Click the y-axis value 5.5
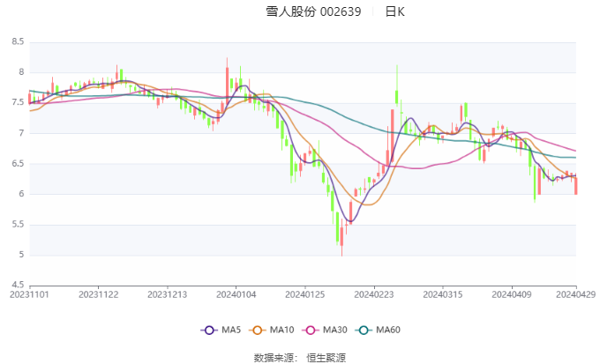This screenshot has width=600, height=364. (18, 225)
